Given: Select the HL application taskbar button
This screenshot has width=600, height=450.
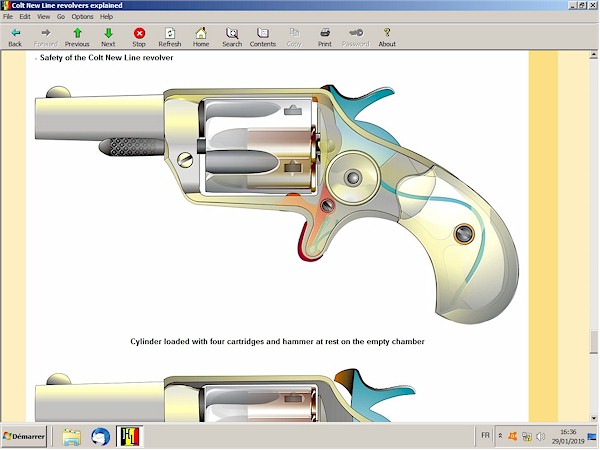Looking at the screenshot, I should [130, 437].
